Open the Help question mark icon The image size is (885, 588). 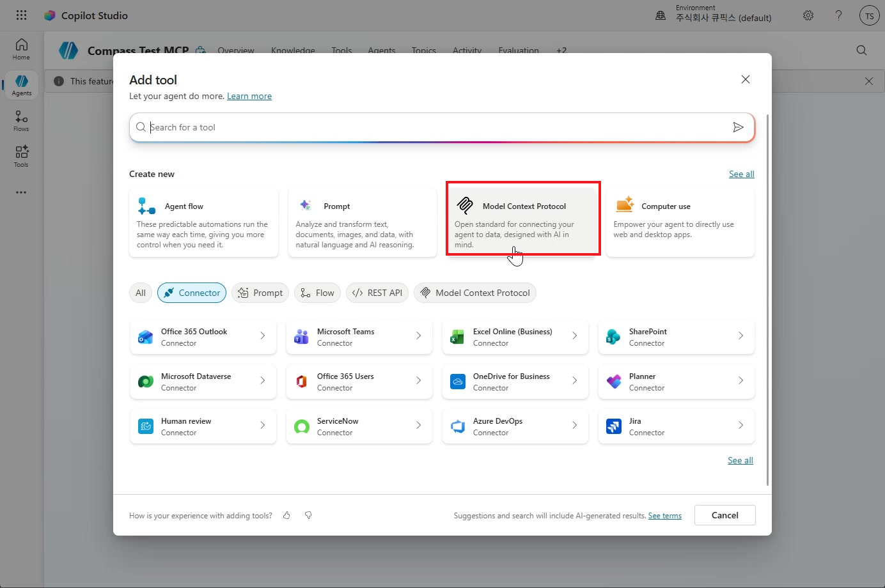coord(838,15)
